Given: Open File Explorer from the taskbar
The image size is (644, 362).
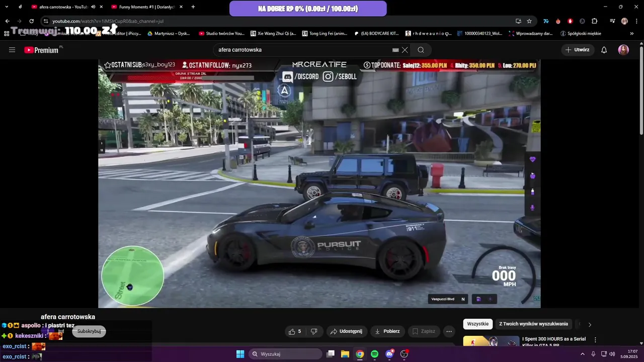Looking at the screenshot, I should click(x=345, y=354).
